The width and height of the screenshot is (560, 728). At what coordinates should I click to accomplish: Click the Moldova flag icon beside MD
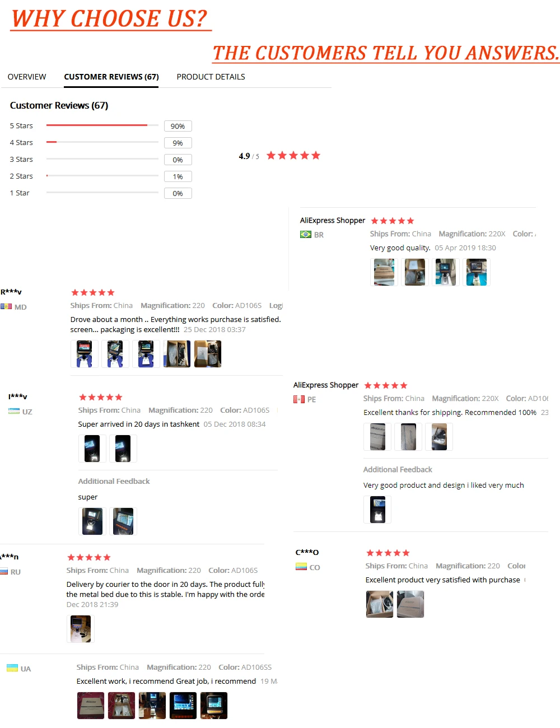(6, 307)
